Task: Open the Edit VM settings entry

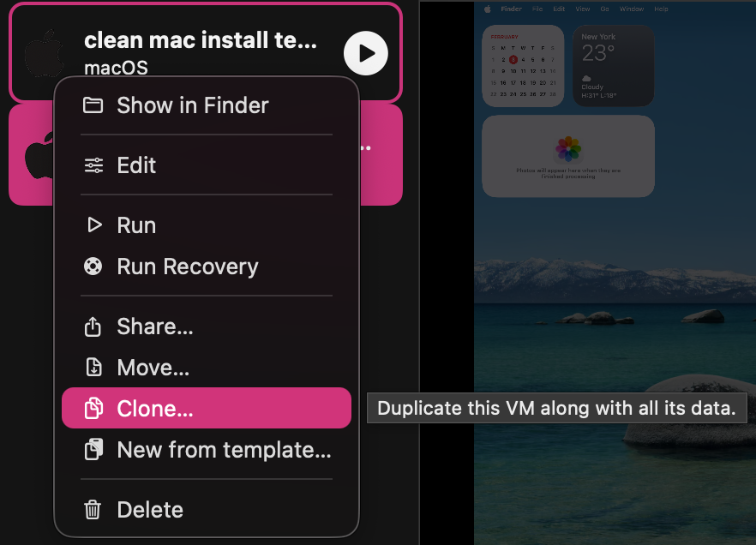Action: pyautogui.click(x=207, y=165)
